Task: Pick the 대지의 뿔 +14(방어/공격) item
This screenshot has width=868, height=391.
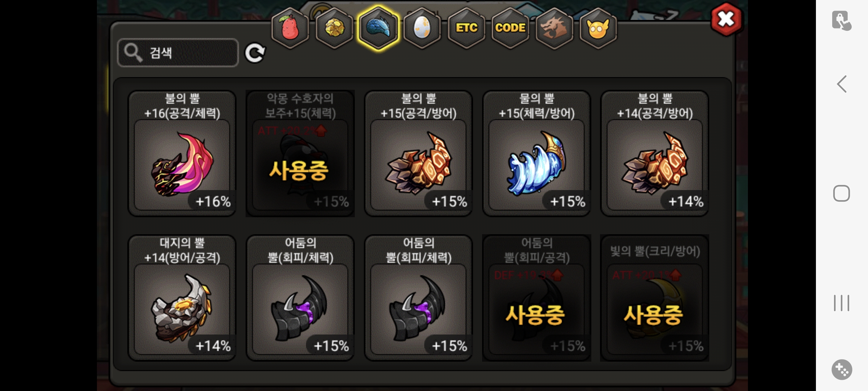Action: pyautogui.click(x=182, y=298)
